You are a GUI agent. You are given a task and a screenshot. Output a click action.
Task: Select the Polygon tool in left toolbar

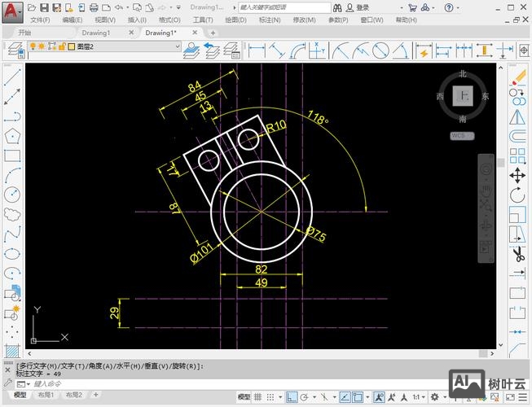[x=11, y=136]
